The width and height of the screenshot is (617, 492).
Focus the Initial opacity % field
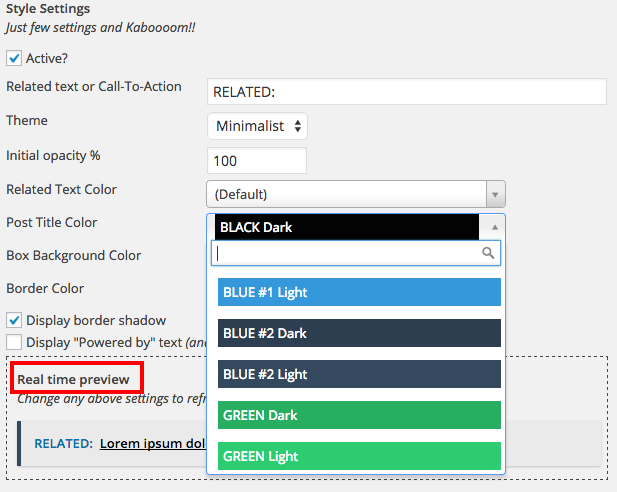pos(256,160)
